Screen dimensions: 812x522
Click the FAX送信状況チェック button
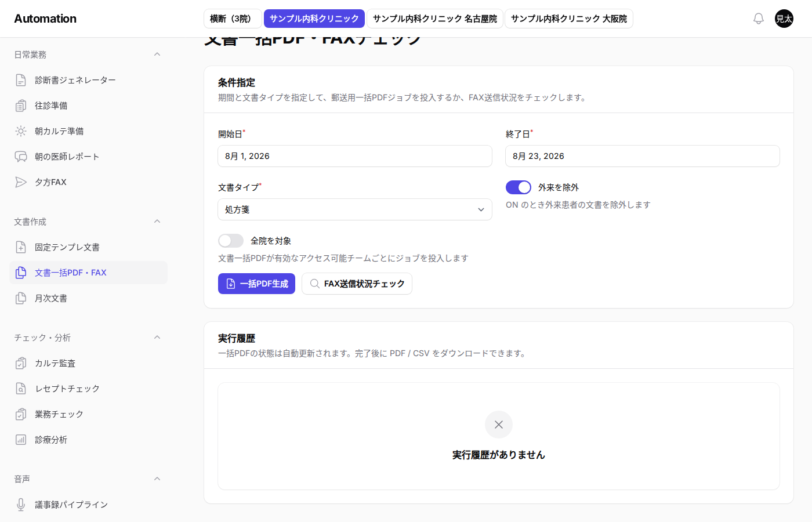357,284
